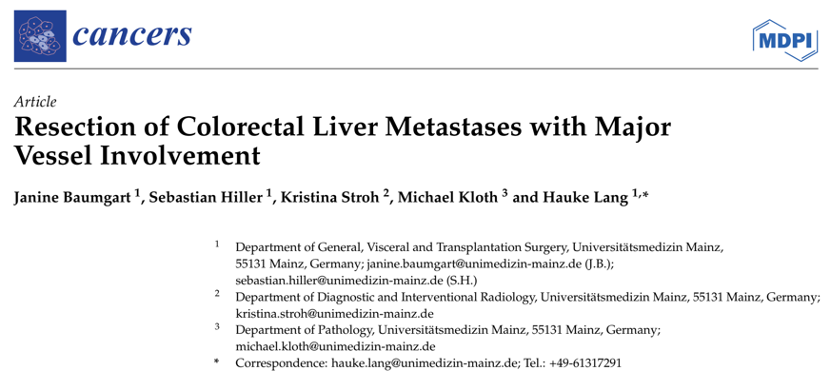
Task: Click the MDPI publisher hexagon logo
Action: click(785, 41)
